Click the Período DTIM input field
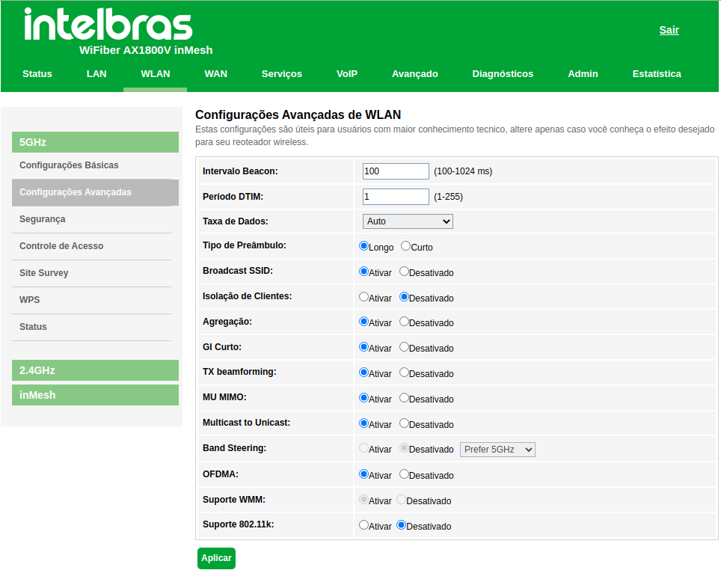 [x=396, y=197]
